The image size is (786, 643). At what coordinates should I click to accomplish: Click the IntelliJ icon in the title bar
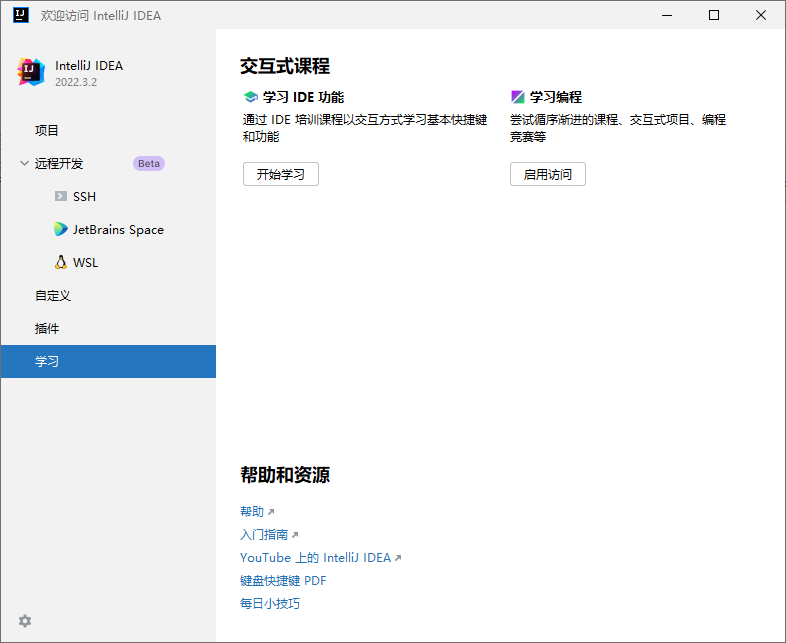[21, 15]
